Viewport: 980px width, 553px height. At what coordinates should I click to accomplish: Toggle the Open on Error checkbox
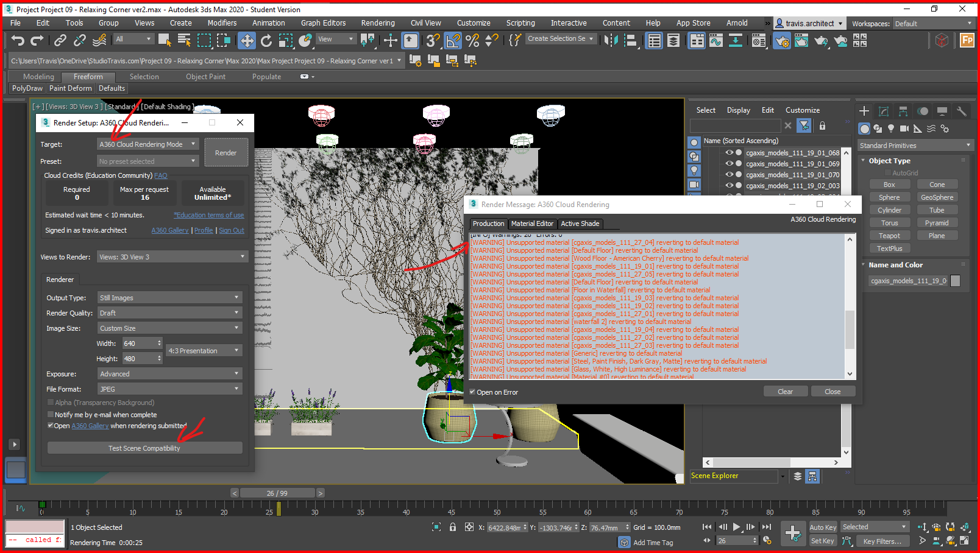click(x=472, y=392)
